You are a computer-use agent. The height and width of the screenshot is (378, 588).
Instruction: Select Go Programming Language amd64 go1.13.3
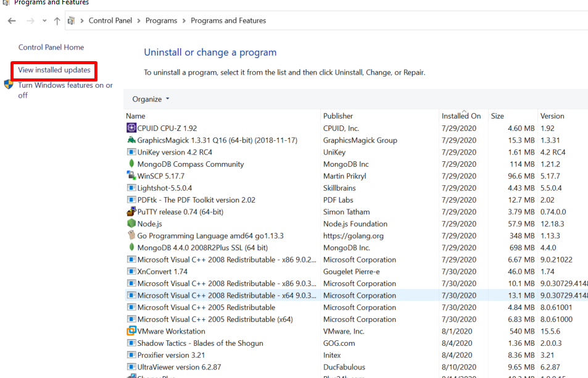pyautogui.click(x=210, y=236)
